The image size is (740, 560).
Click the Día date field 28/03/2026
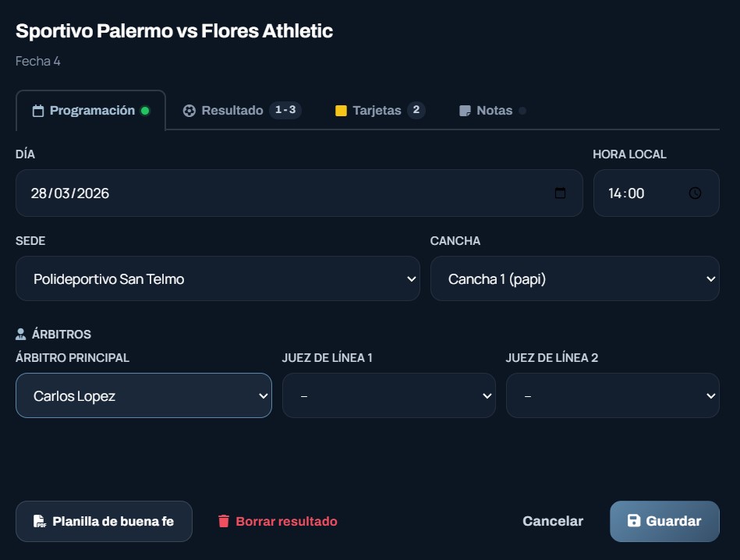(x=299, y=193)
